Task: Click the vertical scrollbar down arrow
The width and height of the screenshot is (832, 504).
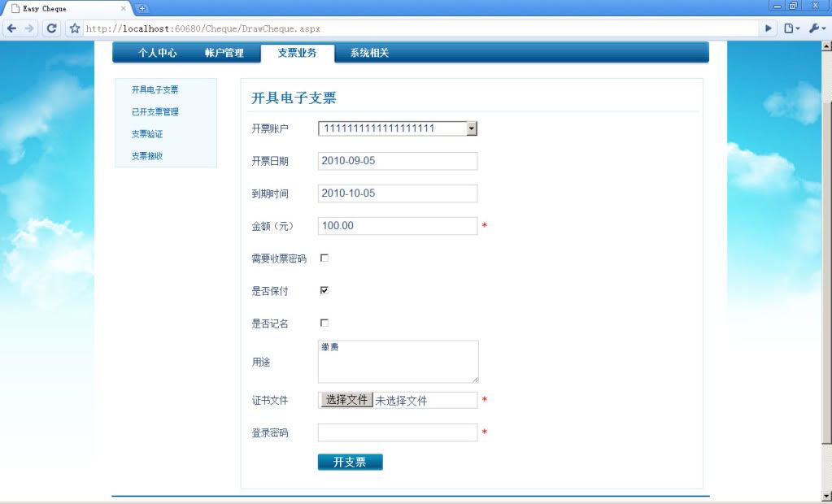Action: [x=826, y=495]
